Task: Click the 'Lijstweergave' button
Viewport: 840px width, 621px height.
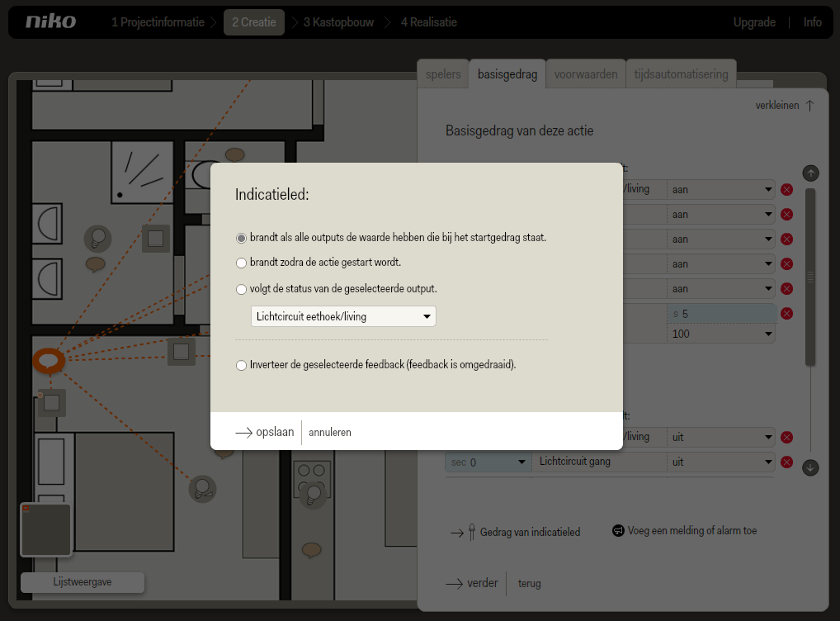Action: (83, 582)
